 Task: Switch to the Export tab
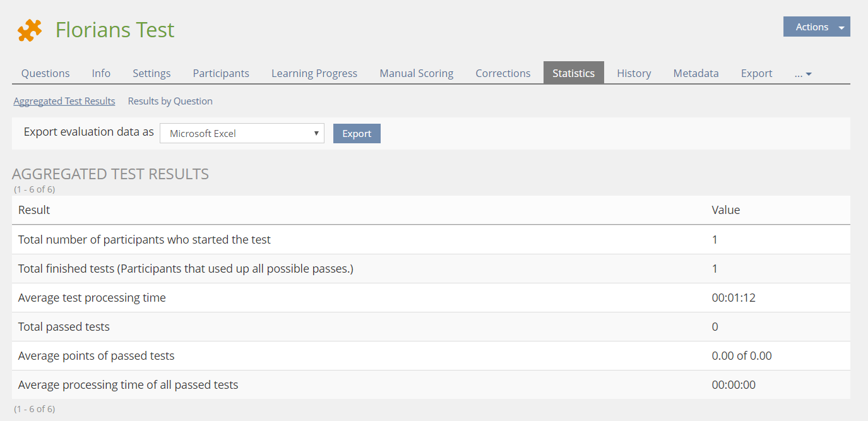tap(756, 73)
